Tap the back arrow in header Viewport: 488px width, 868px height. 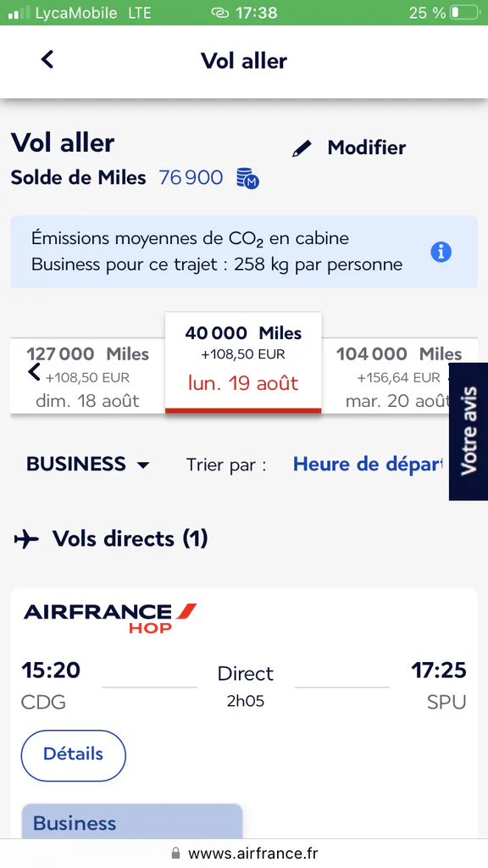click(x=47, y=59)
